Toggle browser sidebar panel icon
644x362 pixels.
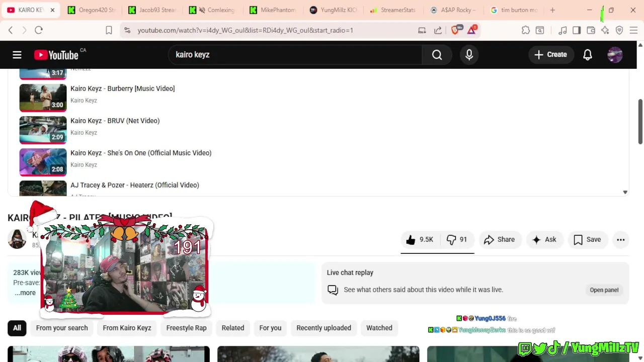(x=577, y=30)
